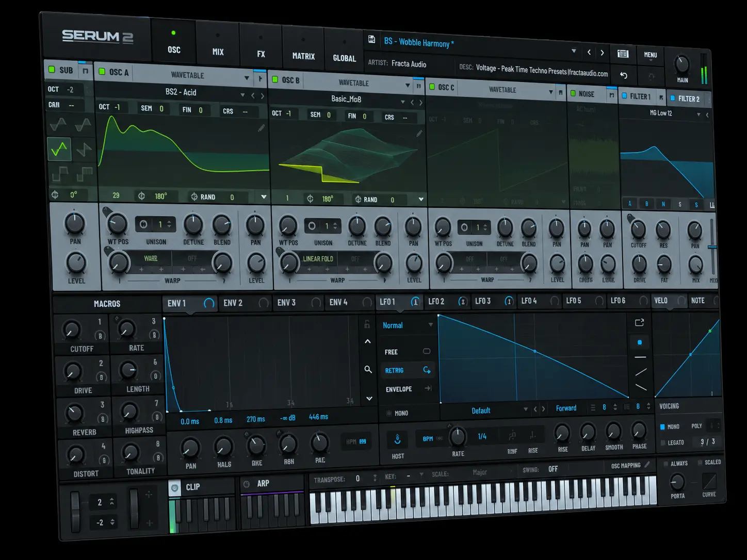Click the OSC B wavetable edit pencil
Screen dimensions: 747x560
point(419,134)
